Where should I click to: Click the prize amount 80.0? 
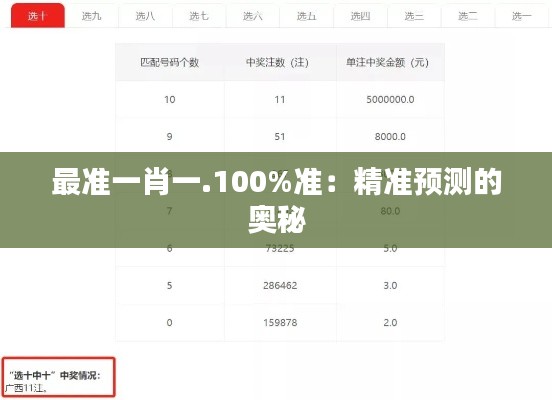click(390, 211)
